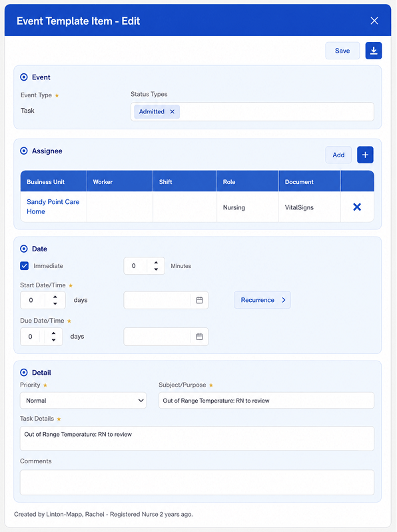Image resolution: width=397 pixels, height=532 pixels.
Task: Click the blue plus assignee button
Action: (365, 155)
